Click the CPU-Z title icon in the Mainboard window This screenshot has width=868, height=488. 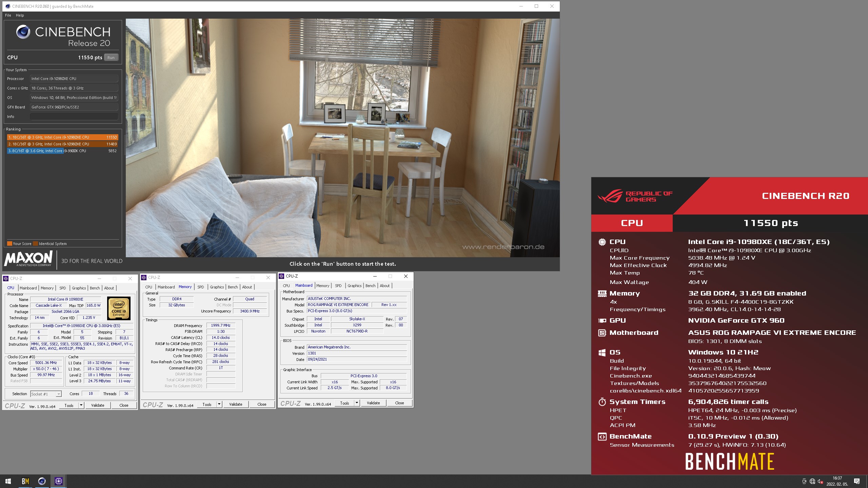pyautogui.click(x=281, y=276)
